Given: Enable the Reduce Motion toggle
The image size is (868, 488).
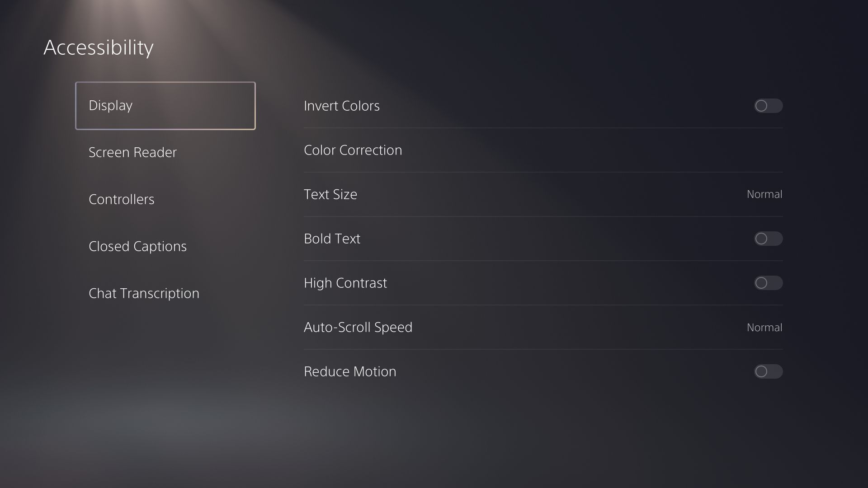Looking at the screenshot, I should 768,371.
